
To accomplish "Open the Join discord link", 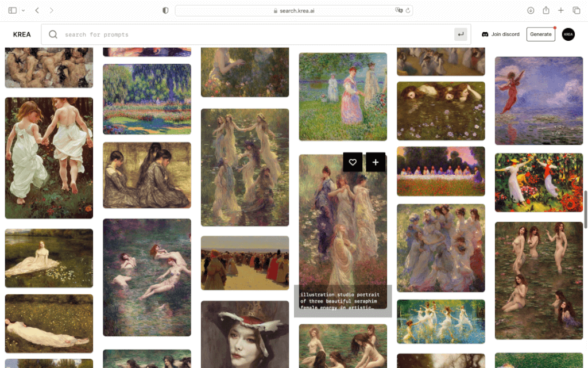I will pyautogui.click(x=501, y=34).
